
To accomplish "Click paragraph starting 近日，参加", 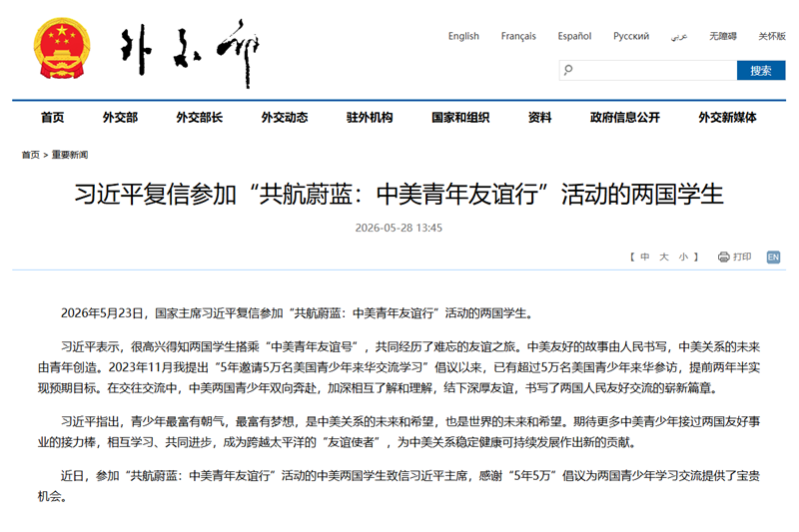I will [x=399, y=486].
